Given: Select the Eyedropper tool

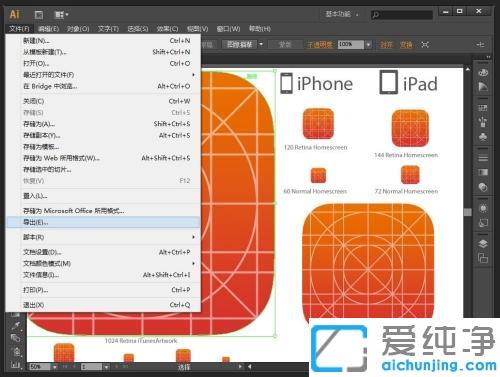Looking at the screenshot, I should [15, 325].
